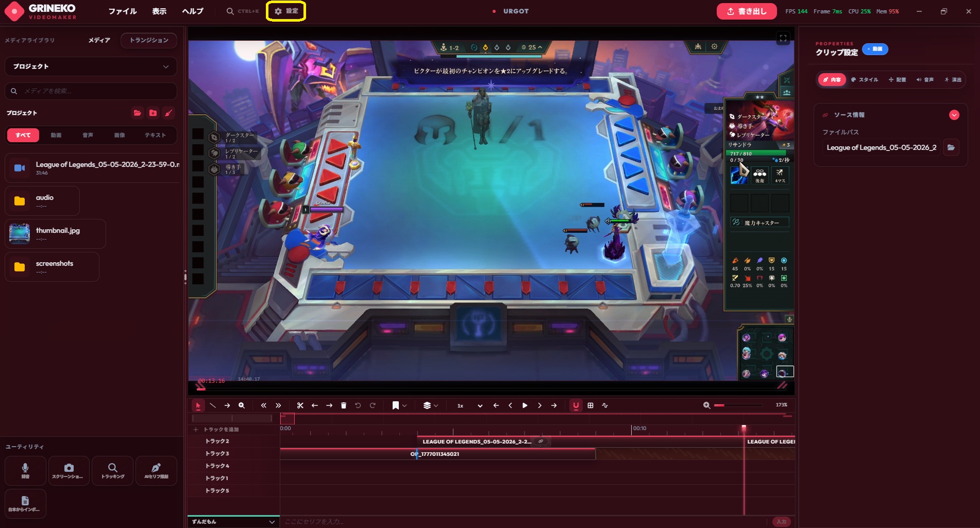Click the timeline zoom magnifier icon
The height and width of the screenshot is (528, 980).
tap(707, 406)
